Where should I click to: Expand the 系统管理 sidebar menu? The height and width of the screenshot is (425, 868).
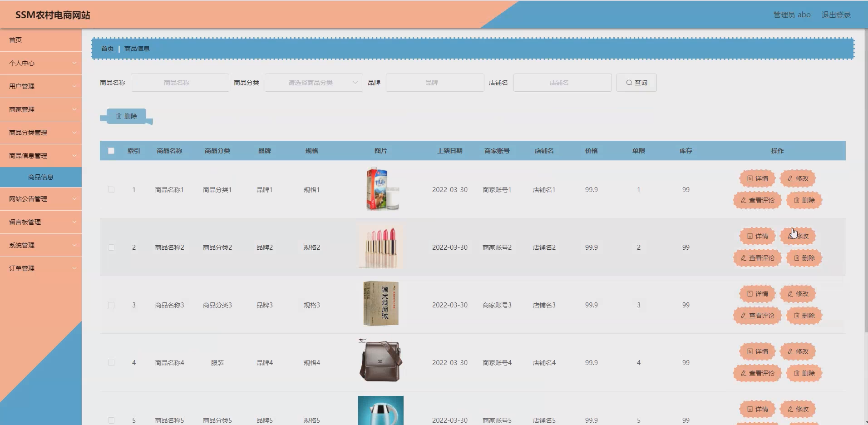tap(41, 245)
